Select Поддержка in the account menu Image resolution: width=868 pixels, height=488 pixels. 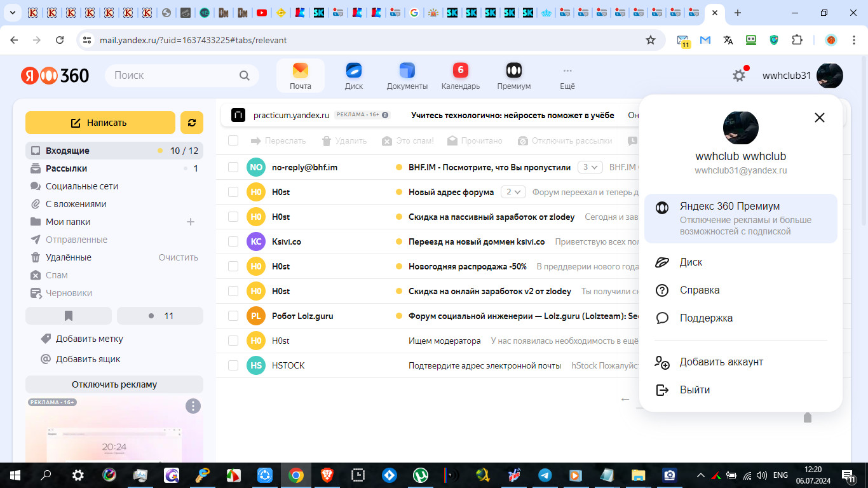point(741,318)
